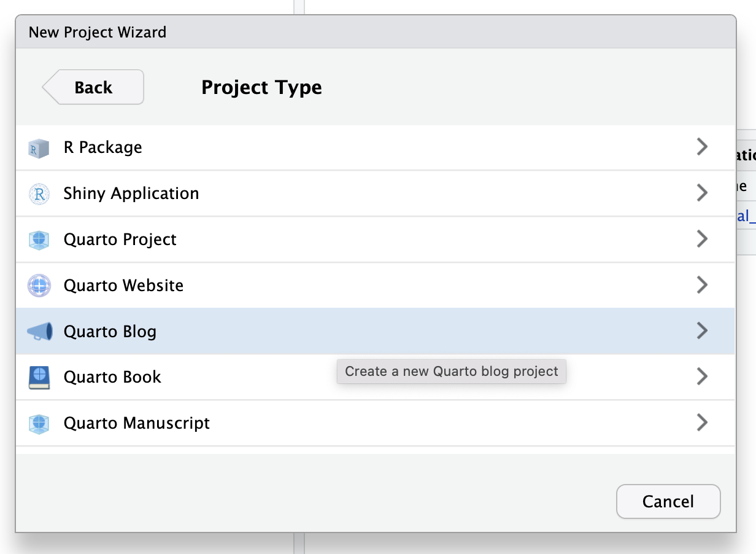The width and height of the screenshot is (756, 554).
Task: Expand the Quarto Book chevron
Action: 702,376
